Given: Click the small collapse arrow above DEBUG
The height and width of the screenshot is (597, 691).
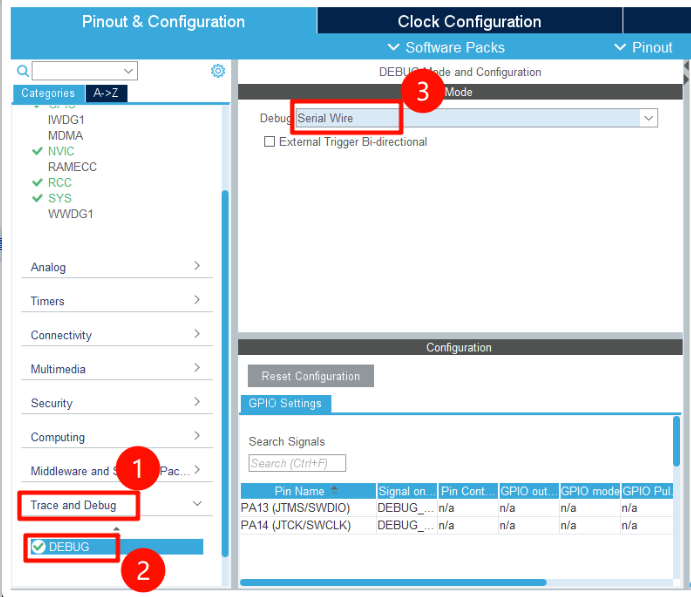Looking at the screenshot, I should pyautogui.click(x=116, y=528).
